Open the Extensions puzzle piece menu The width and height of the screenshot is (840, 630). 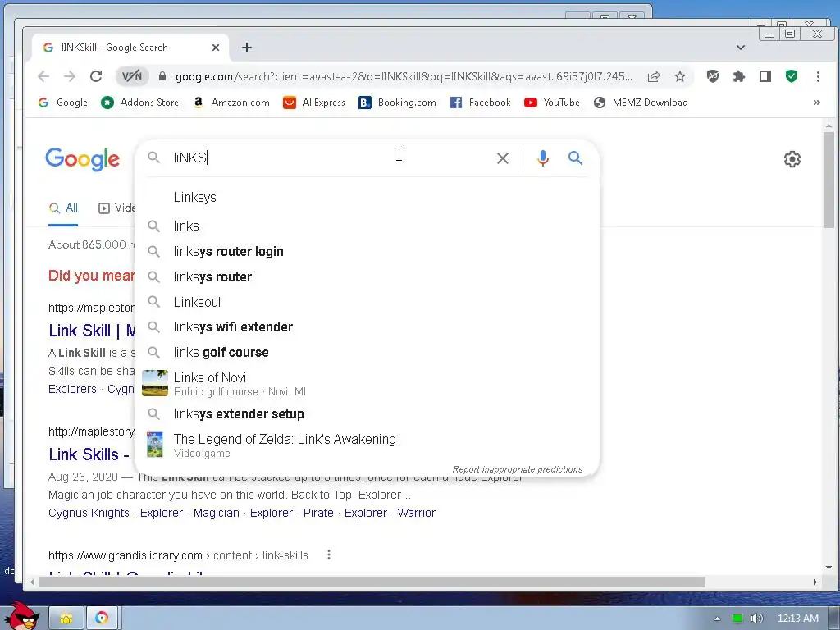coord(739,76)
